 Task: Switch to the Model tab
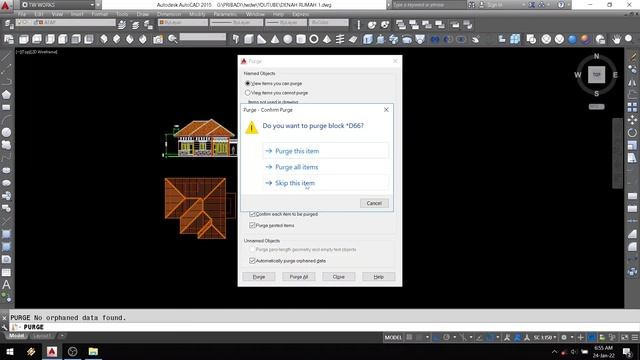17,336
